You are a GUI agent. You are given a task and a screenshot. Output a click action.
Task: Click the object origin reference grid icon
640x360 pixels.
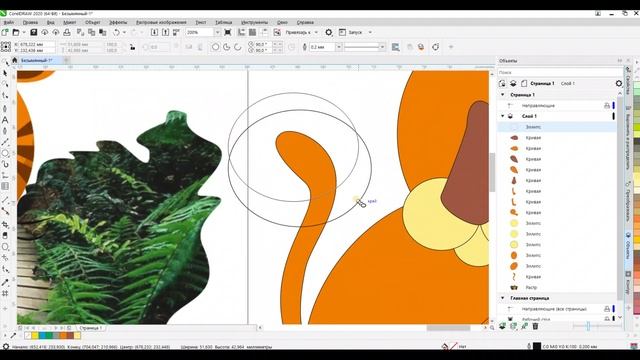pos(6,47)
